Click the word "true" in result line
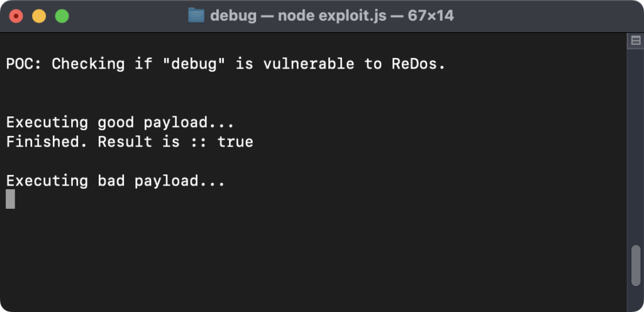Screen dimensions: 644x312 [x=235, y=142]
